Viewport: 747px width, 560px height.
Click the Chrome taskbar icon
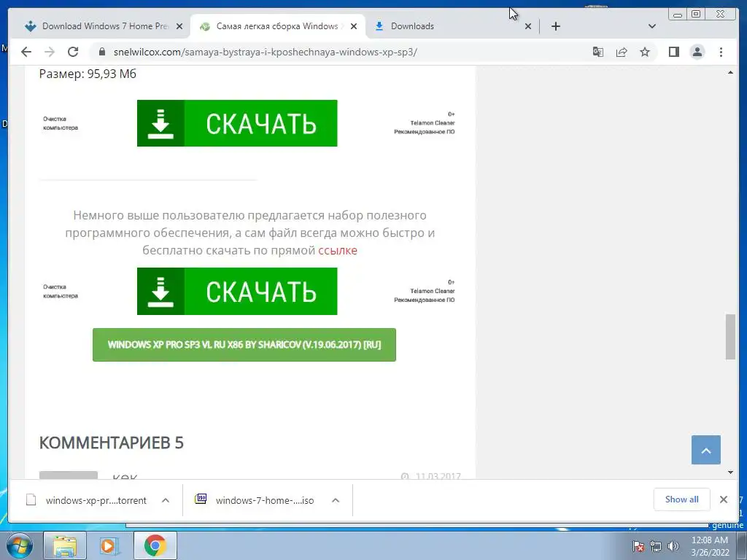[x=155, y=545]
